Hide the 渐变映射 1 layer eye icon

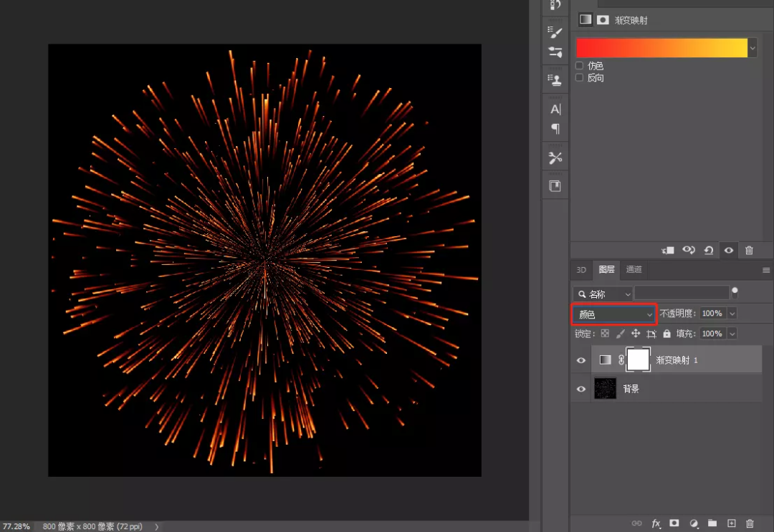pos(581,360)
